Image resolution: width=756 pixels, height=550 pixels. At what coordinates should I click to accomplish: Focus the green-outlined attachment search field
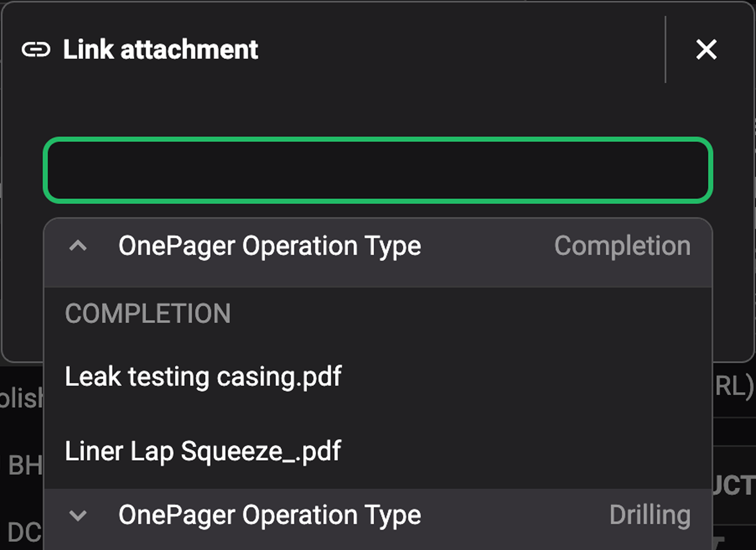click(x=378, y=171)
